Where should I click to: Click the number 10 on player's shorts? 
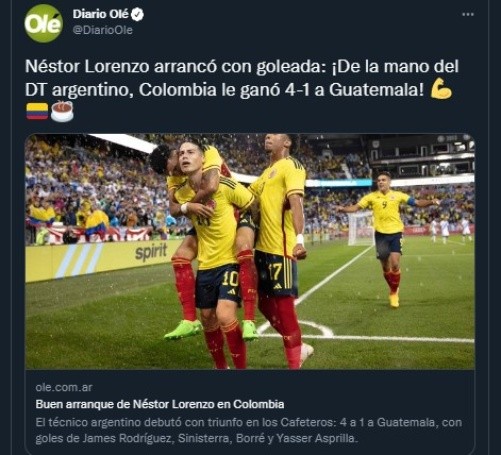pos(230,279)
